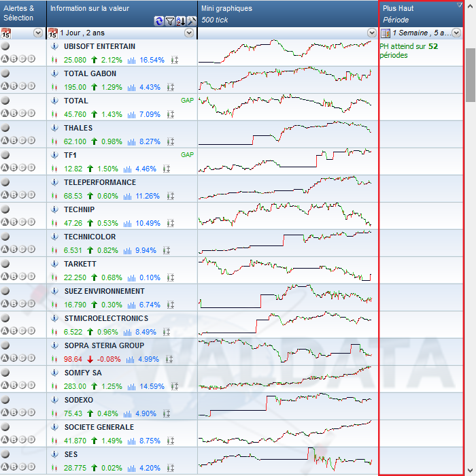Toggle selection C for TF1
This screenshot has height=476, width=476.
22,167
